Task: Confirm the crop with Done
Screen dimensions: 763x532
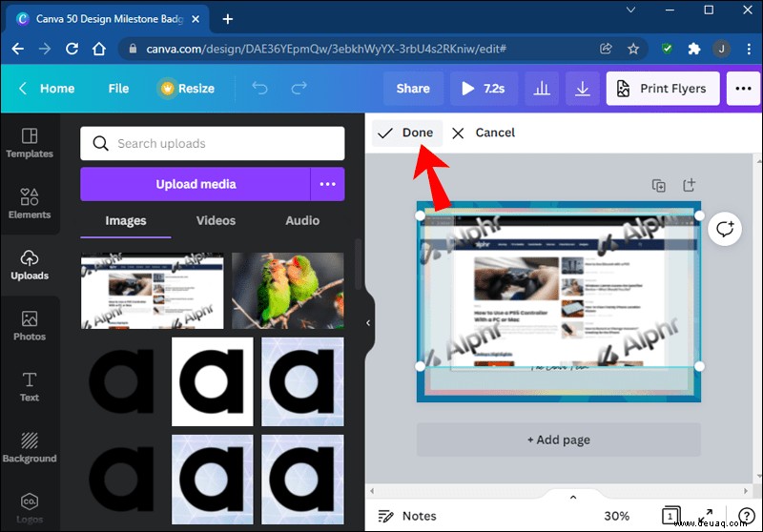Action: 407,133
